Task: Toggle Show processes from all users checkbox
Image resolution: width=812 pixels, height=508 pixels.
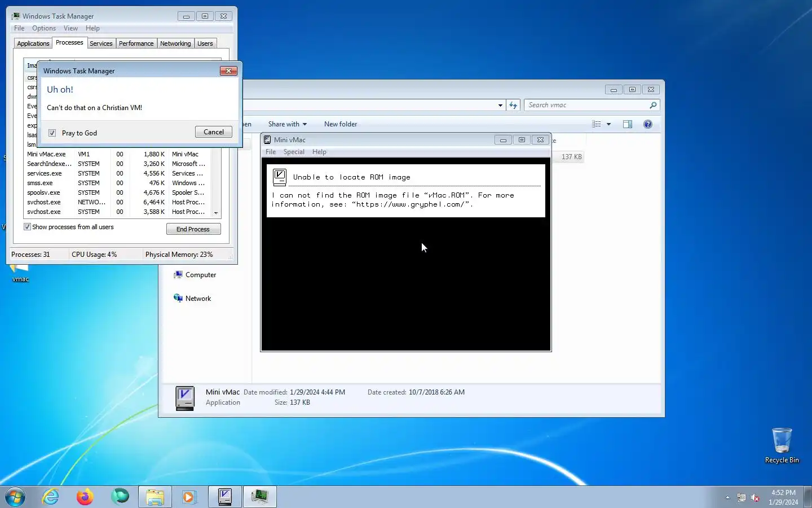Action: coord(27,227)
